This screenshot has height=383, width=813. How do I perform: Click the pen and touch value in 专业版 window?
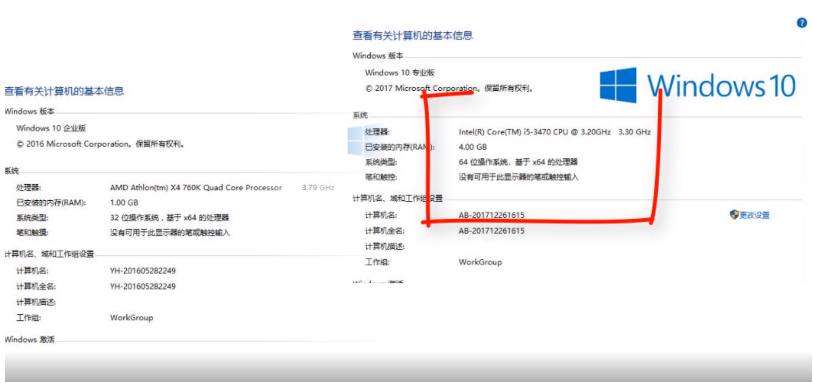(518, 177)
